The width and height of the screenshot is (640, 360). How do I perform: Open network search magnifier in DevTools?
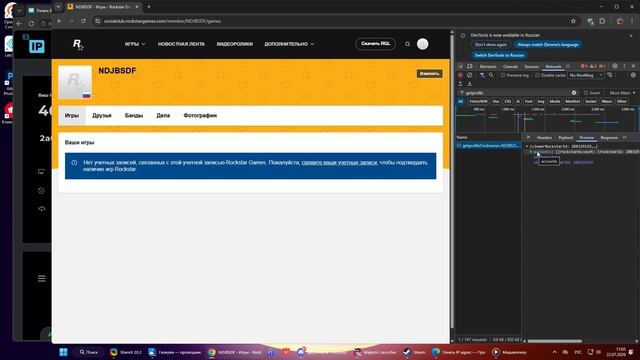pyautogui.click(x=491, y=75)
